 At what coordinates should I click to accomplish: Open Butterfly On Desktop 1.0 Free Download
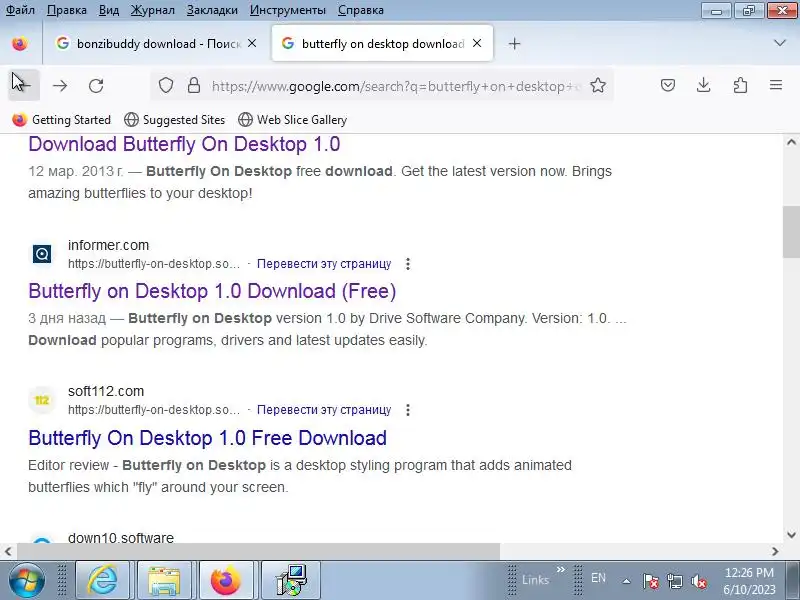pyautogui.click(x=208, y=438)
